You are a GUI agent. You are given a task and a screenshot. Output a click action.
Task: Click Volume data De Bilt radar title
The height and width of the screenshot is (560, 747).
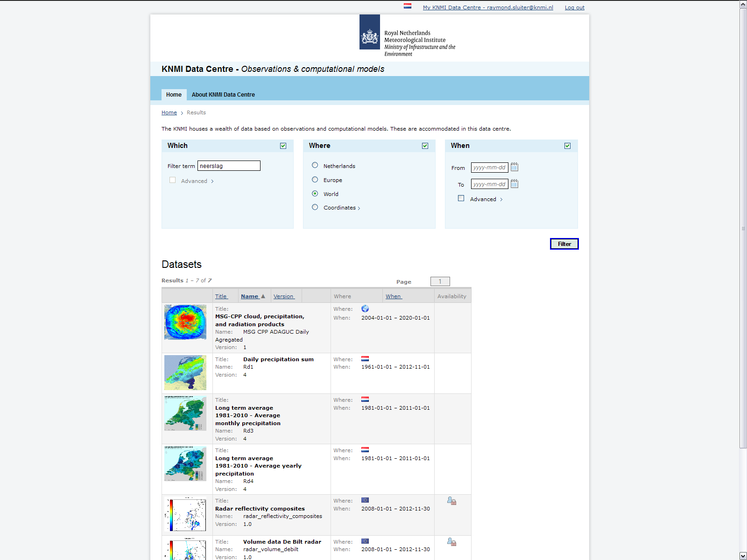(x=282, y=542)
